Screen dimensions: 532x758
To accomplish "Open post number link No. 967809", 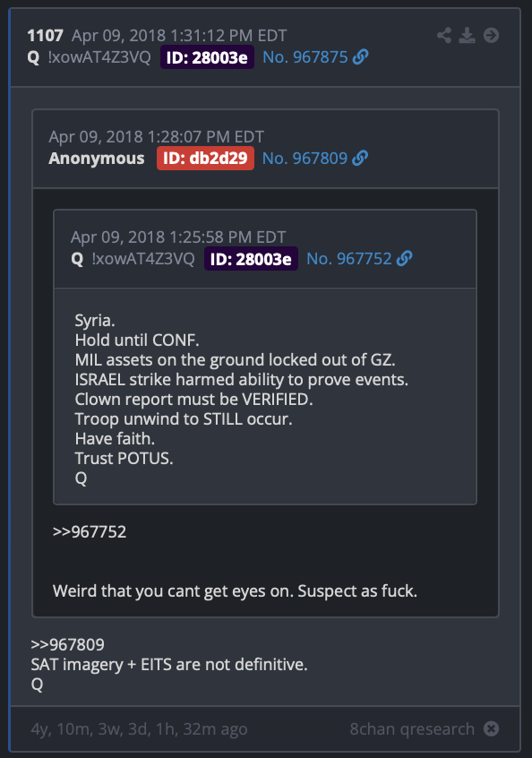I will point(305,158).
